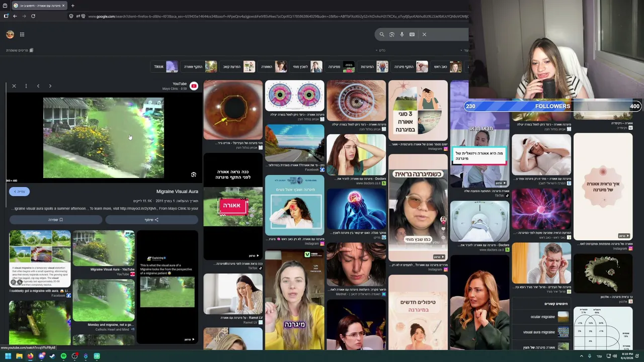Select the התקף מיגרנה filter chip
The height and width of the screenshot is (362, 644).
tap(411, 66)
